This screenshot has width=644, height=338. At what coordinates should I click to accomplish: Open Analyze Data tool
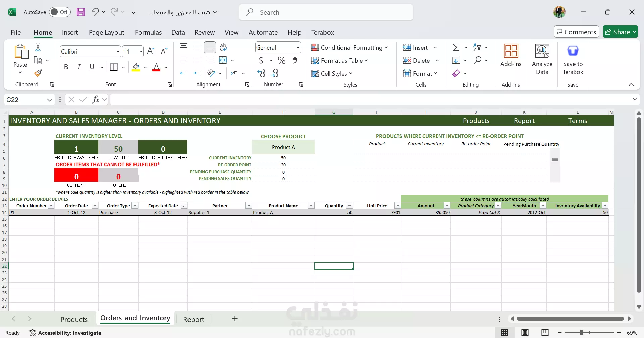tap(542, 59)
